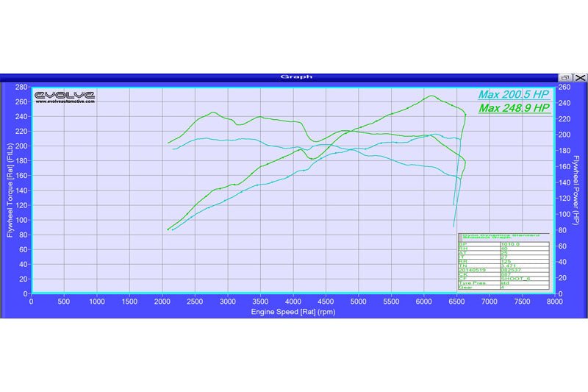Screen dimensions: 588x392
Task: Click the Evolve logo in the graph
Action: point(65,94)
